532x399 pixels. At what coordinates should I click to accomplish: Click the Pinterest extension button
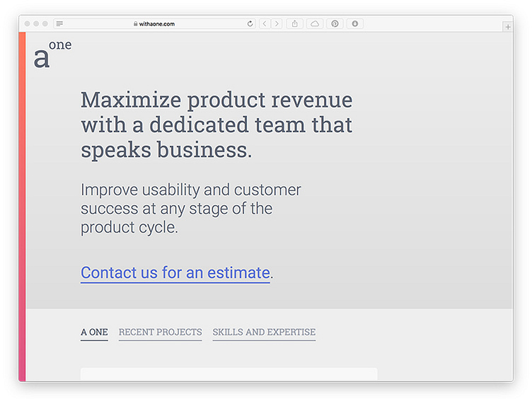[335, 24]
